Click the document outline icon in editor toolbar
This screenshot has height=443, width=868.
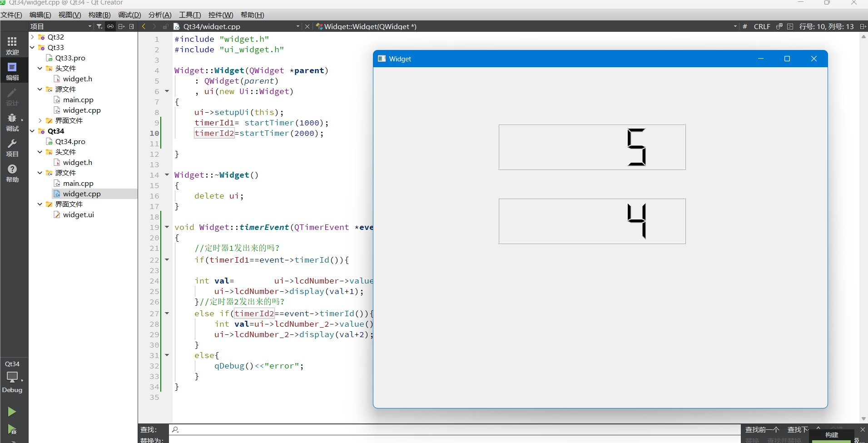[x=790, y=26]
